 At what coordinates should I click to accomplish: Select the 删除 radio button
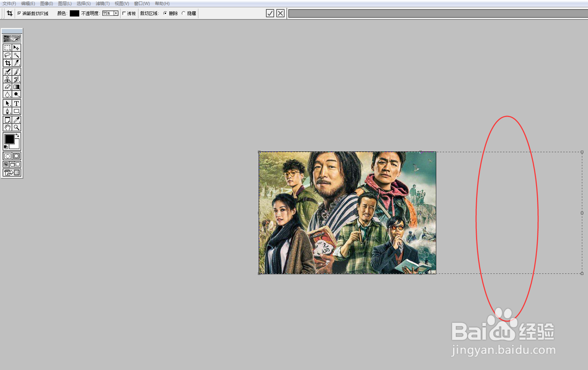pyautogui.click(x=165, y=13)
